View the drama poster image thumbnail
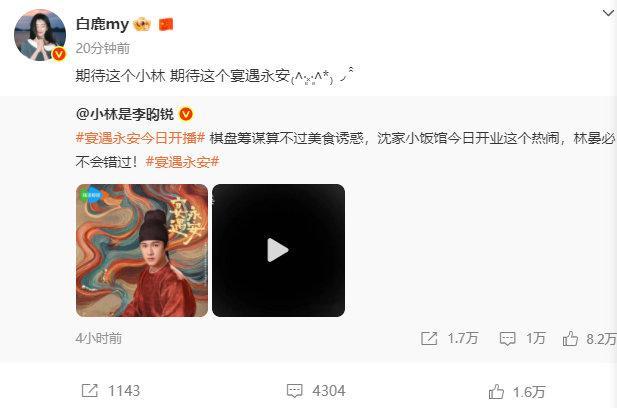 tap(142, 250)
